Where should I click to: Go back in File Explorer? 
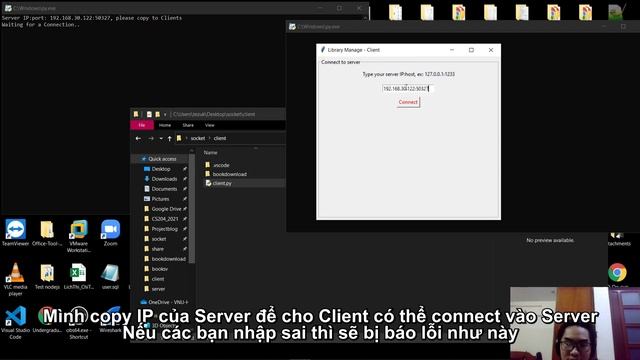click(x=138, y=138)
